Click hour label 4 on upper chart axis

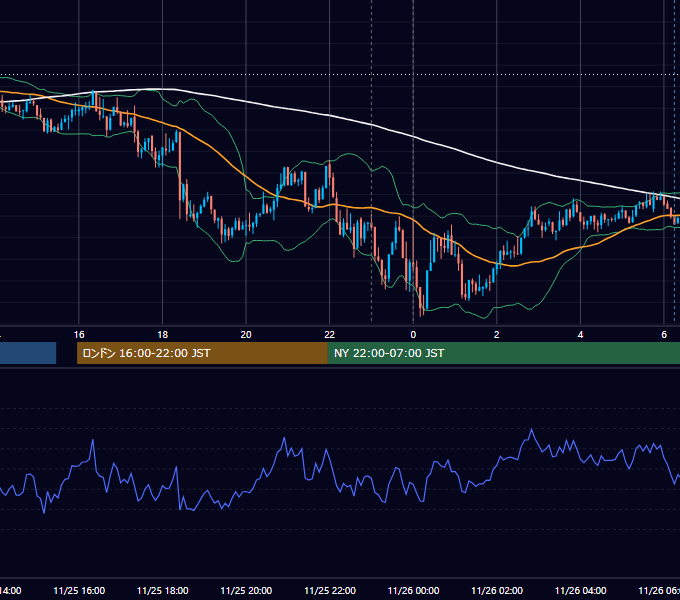[x=580, y=335]
